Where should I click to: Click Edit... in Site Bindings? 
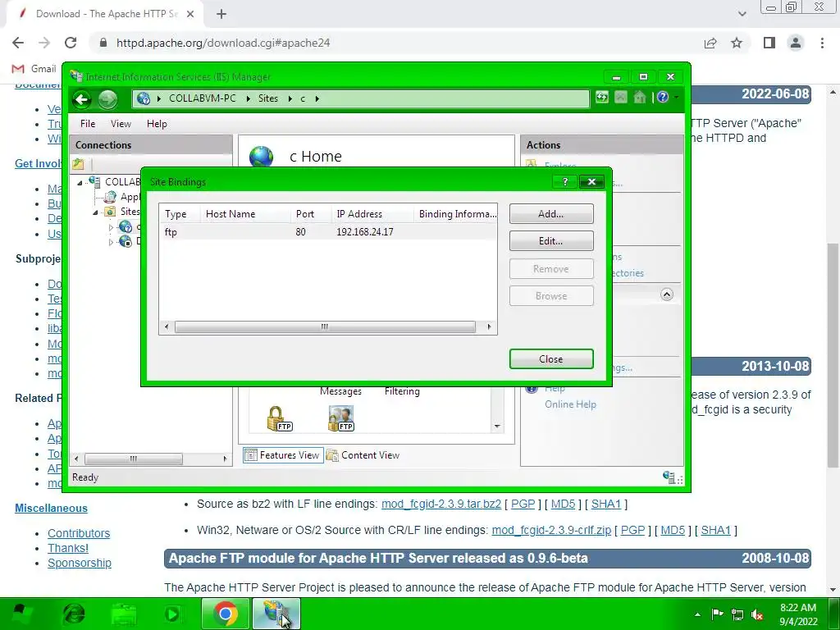pos(550,241)
